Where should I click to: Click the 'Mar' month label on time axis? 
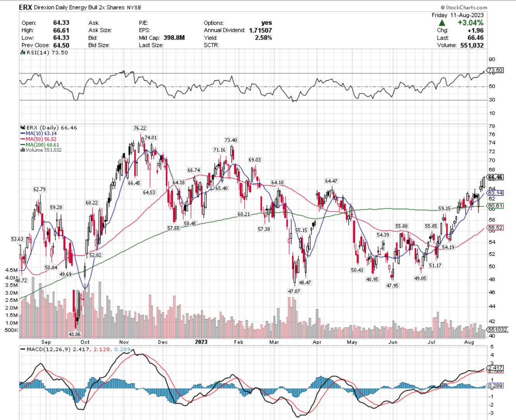pyautogui.click(x=274, y=342)
